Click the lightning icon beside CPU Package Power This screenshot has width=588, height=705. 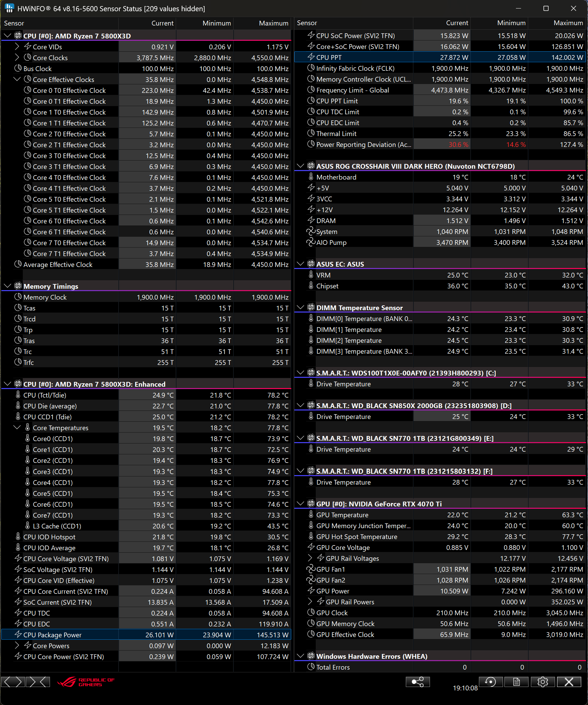click(18, 635)
